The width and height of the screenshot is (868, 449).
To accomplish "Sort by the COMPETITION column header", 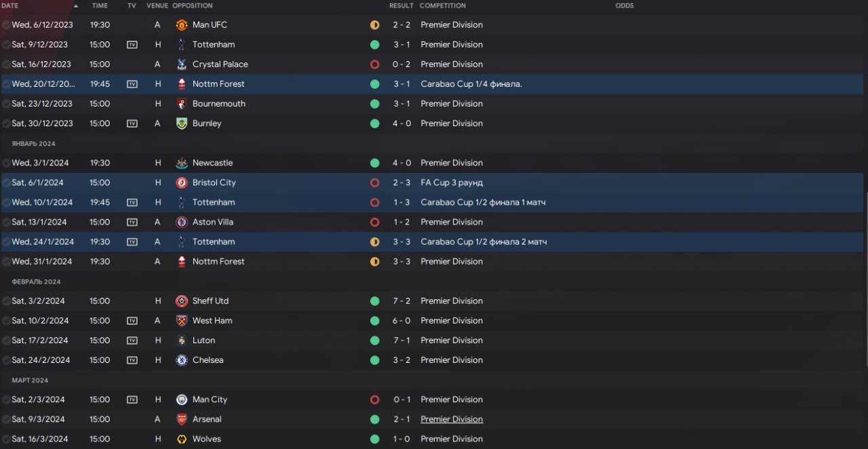I will pyautogui.click(x=442, y=5).
